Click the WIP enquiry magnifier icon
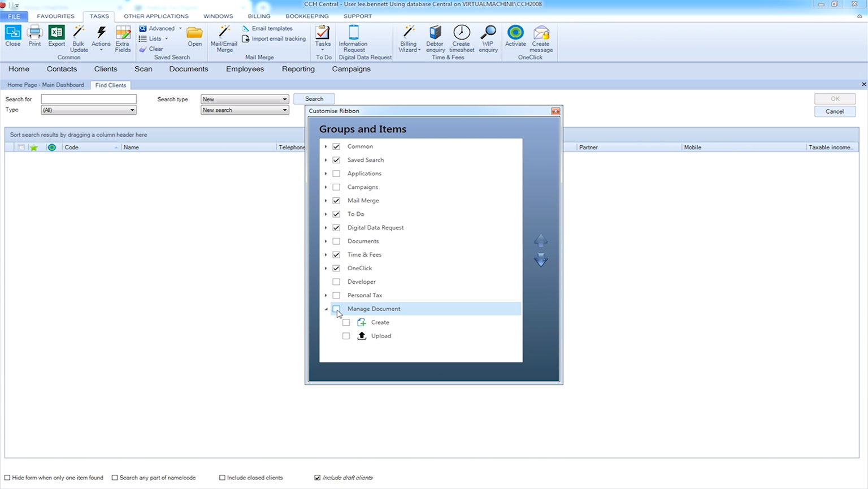868x489 pixels. (x=488, y=33)
